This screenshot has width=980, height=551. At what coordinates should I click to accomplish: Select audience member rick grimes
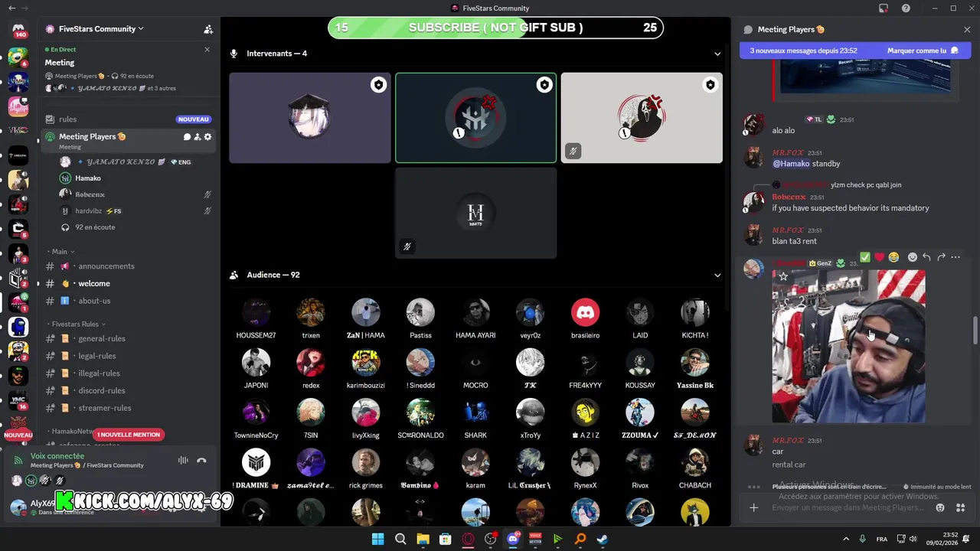[366, 469]
